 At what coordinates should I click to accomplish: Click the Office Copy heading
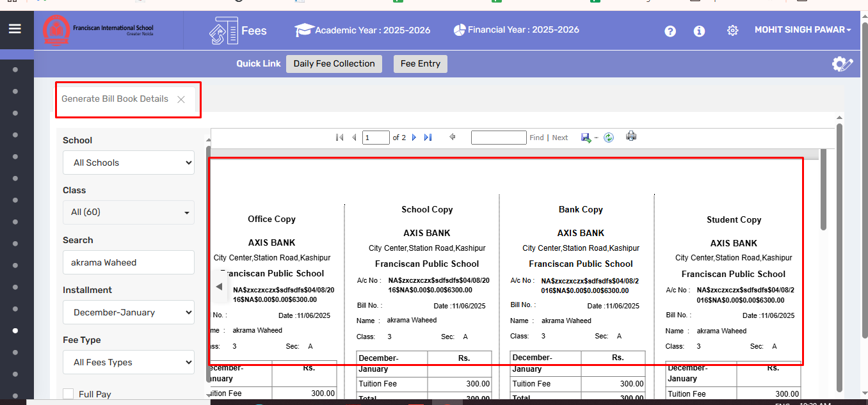pyautogui.click(x=271, y=219)
